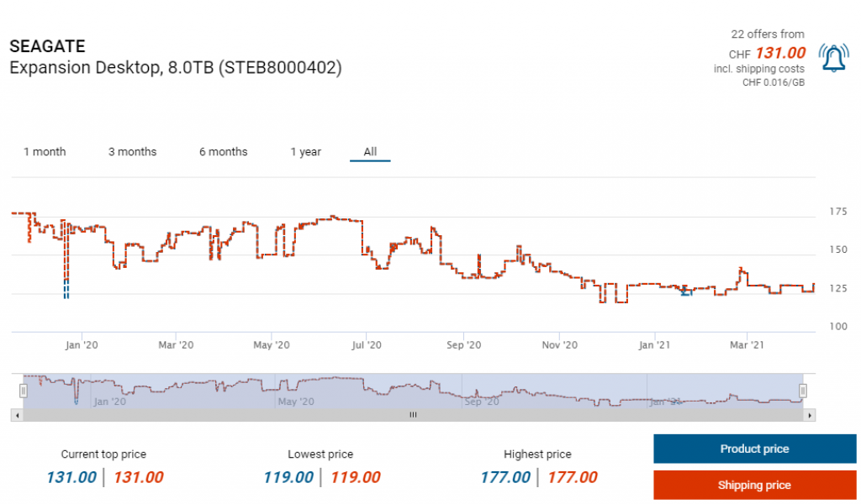Click the Seagate Expansion Desktop product title
Screen dimensions: 861x504
pyautogui.click(x=175, y=68)
